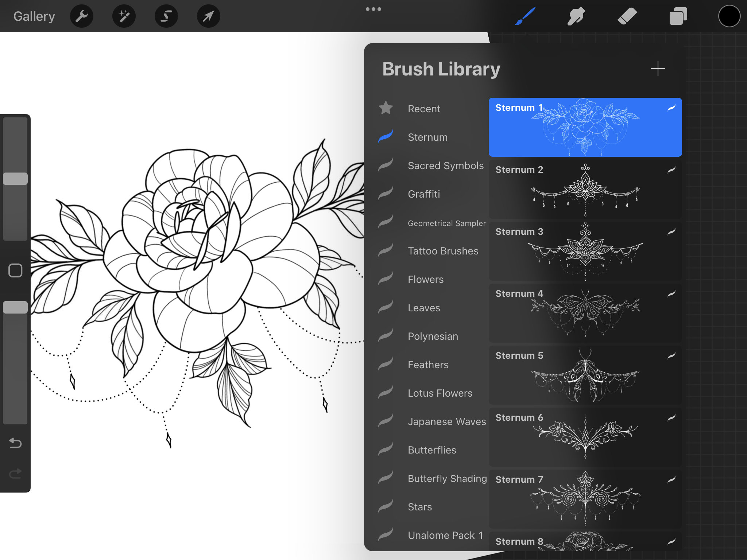Click the stroke mark on Sternum 2 card
The height and width of the screenshot is (560, 747).
[x=671, y=170]
